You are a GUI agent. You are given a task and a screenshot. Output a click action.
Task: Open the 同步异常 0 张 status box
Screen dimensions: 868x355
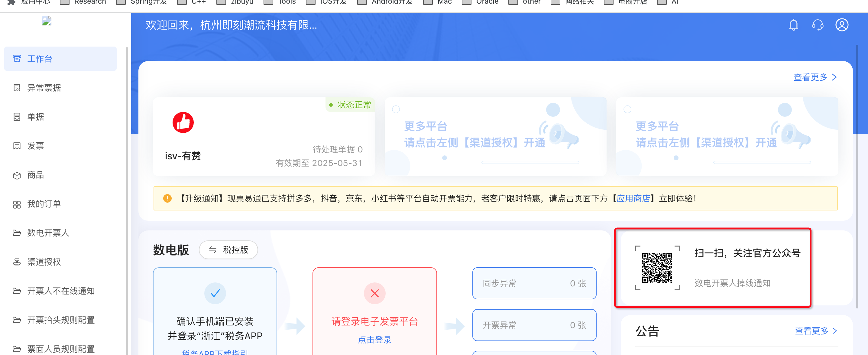coord(534,283)
